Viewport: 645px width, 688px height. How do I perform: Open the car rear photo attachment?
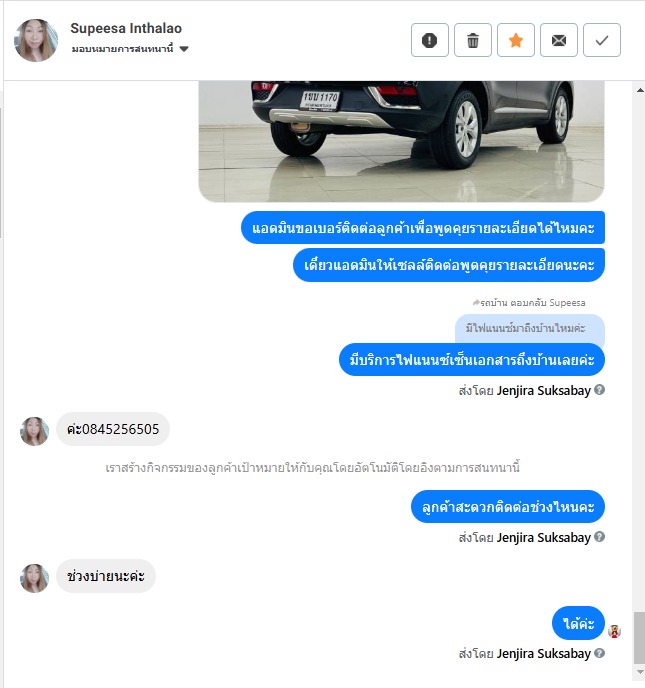[401, 141]
